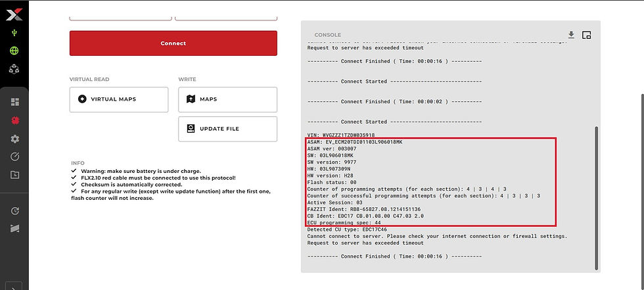Click the 'SW version: 9977' console line
The image size is (644, 290).
pyautogui.click(x=332, y=162)
